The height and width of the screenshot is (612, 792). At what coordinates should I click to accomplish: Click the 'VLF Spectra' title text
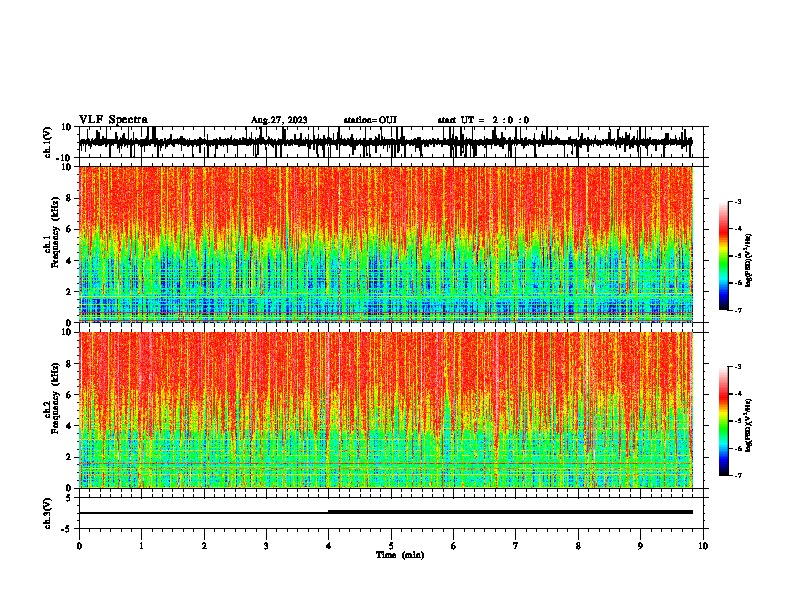[x=113, y=119]
